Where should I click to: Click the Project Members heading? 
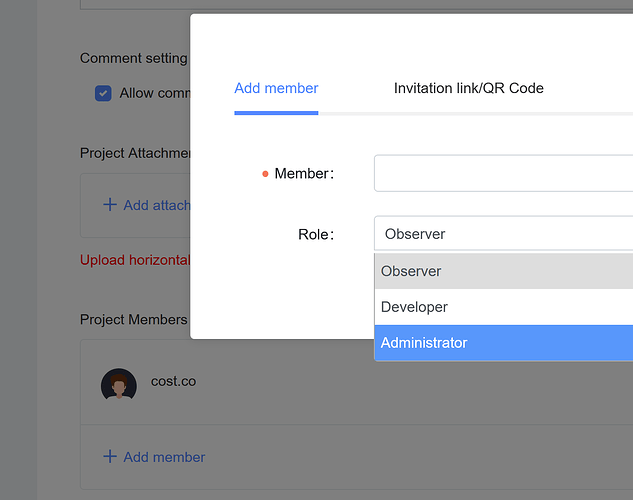[x=134, y=319]
